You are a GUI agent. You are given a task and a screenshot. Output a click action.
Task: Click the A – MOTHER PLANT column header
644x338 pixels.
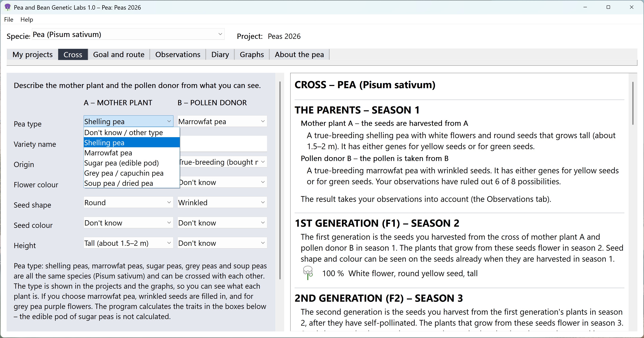[x=118, y=103]
